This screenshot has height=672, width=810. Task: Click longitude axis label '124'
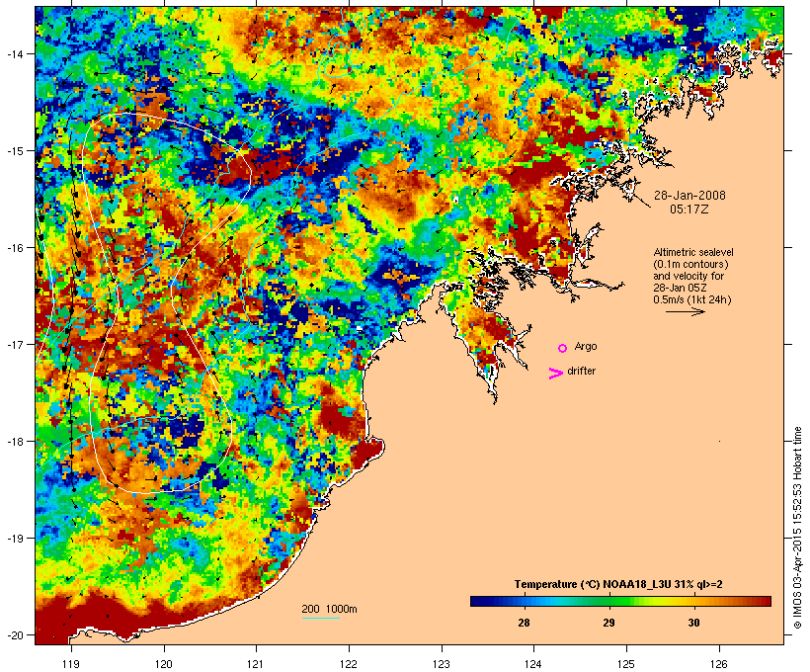point(533,664)
